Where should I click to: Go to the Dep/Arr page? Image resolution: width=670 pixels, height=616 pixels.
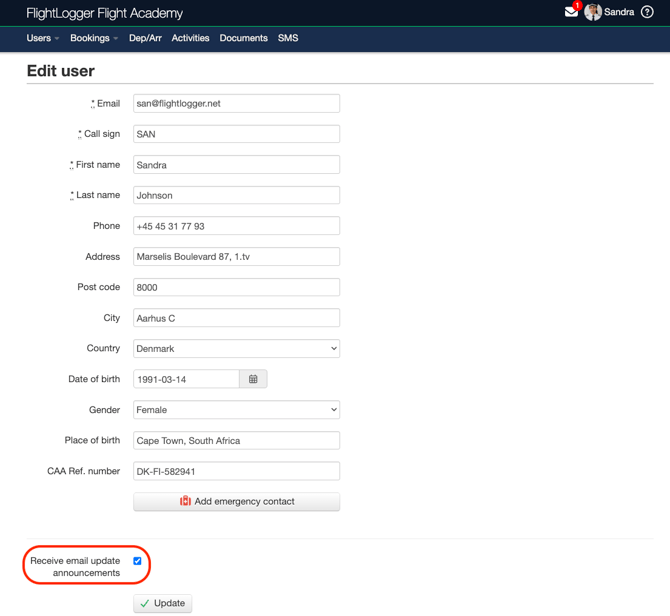click(x=145, y=38)
